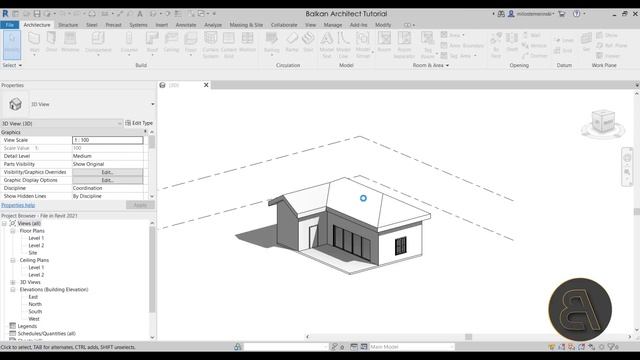Open the South elevation view
The width and height of the screenshot is (640, 360).
tap(35, 311)
